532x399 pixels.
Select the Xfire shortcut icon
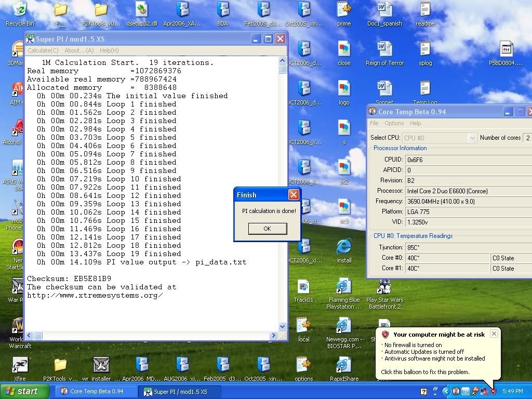coord(20,369)
